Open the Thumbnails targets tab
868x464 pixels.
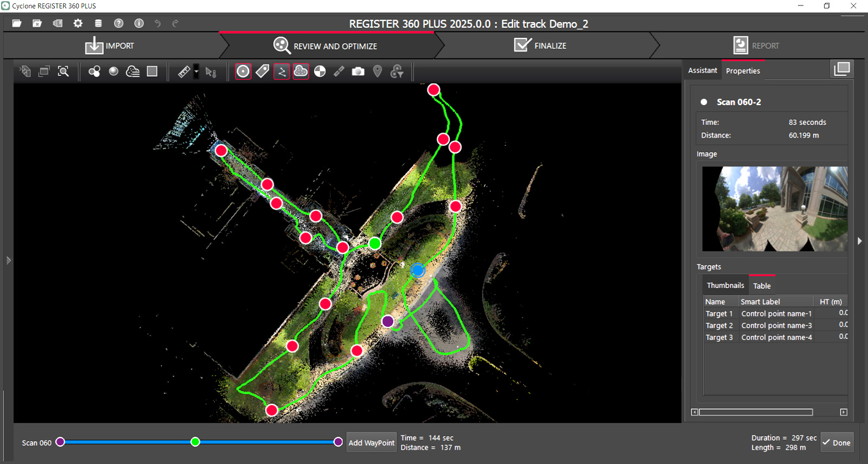pyautogui.click(x=725, y=285)
